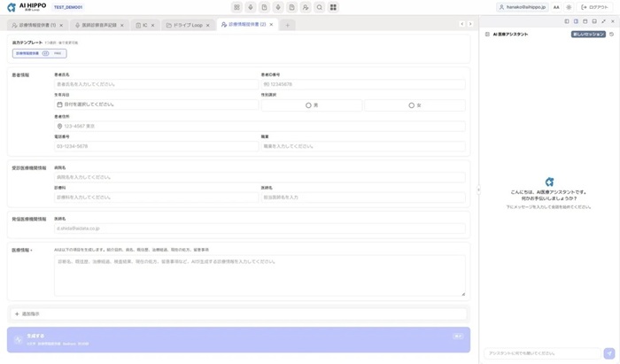Click the second microphone icon in top toolbar

click(x=278, y=7)
